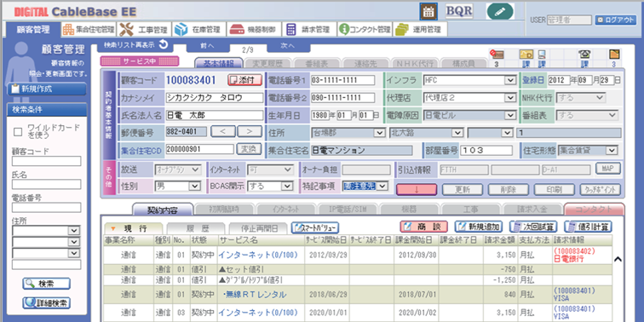Open 工事管理 with the wrench icon
644x322 pixels.
coord(144,30)
